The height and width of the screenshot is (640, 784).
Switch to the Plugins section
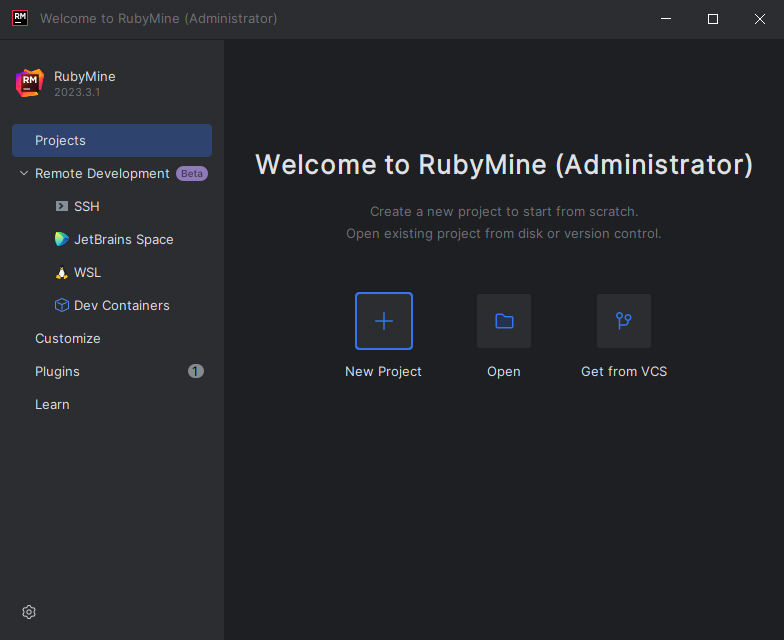tap(57, 372)
